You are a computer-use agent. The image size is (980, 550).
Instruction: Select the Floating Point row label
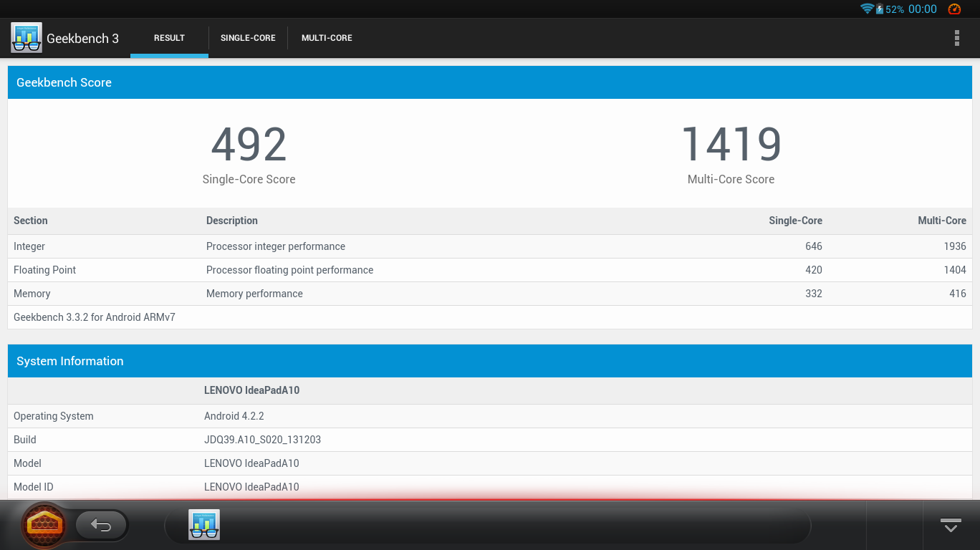click(44, 270)
